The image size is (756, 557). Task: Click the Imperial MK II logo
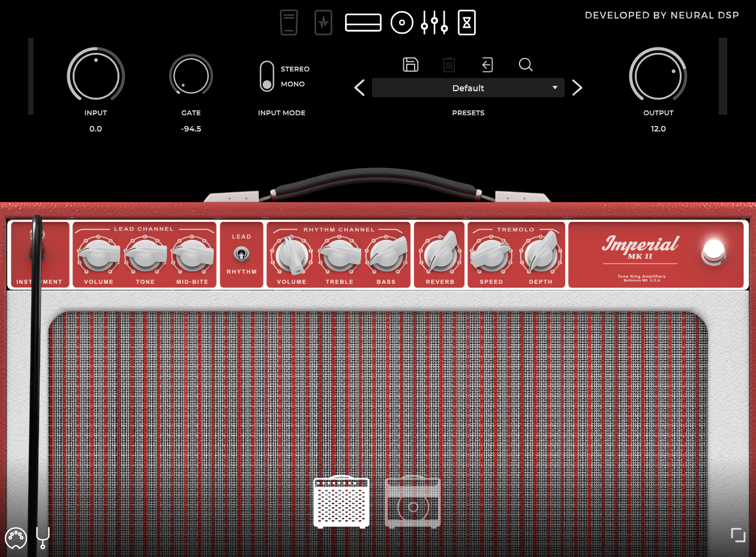[x=640, y=248]
